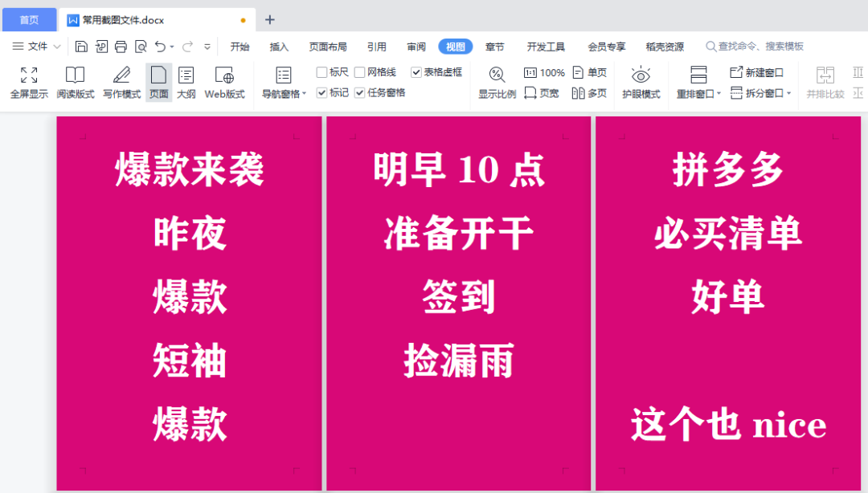Click the Redo arrow icon

[187, 47]
